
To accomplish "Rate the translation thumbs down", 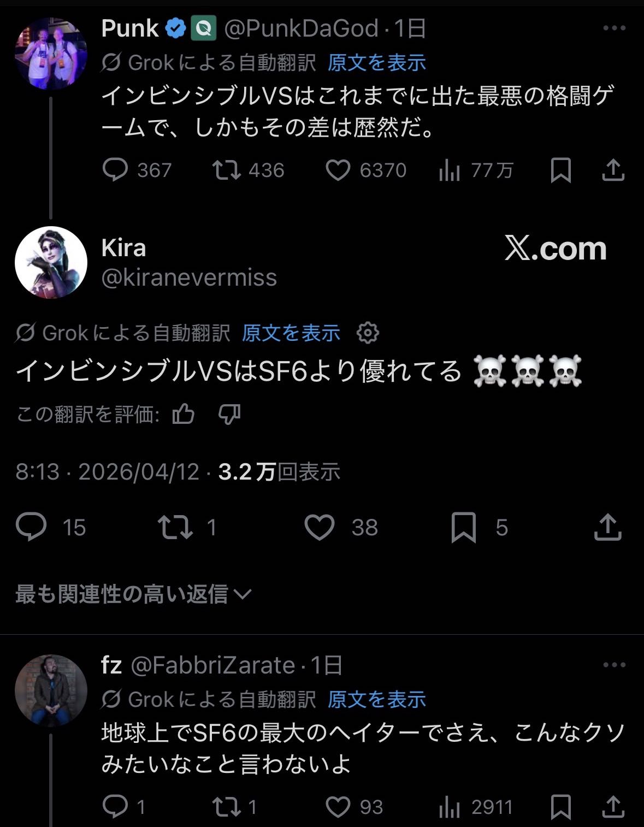I will 229,415.
